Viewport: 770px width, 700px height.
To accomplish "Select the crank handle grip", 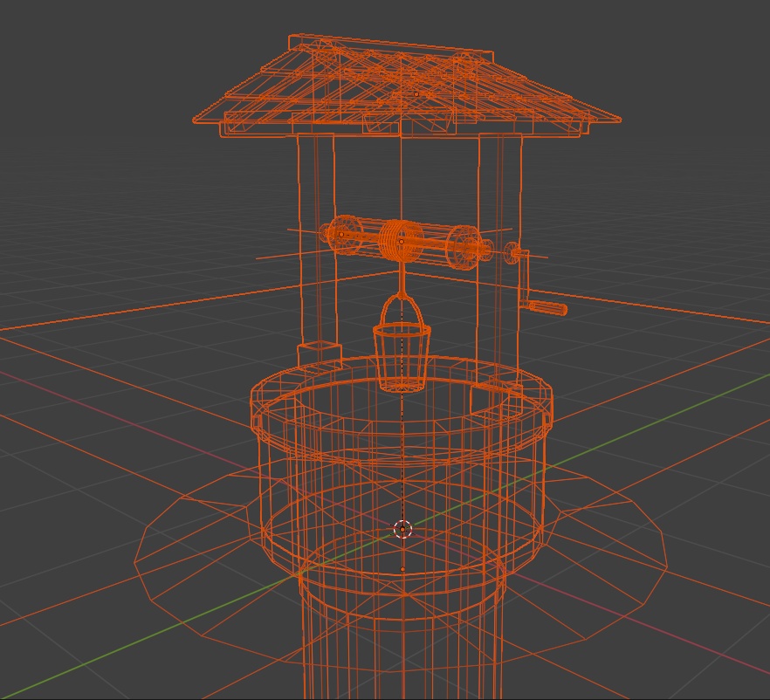I will tap(548, 308).
